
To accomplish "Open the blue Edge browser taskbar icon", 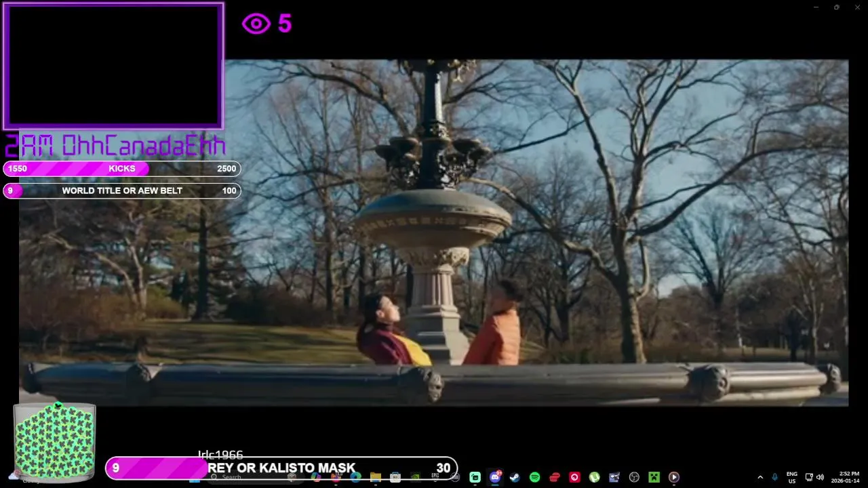I will (x=355, y=477).
